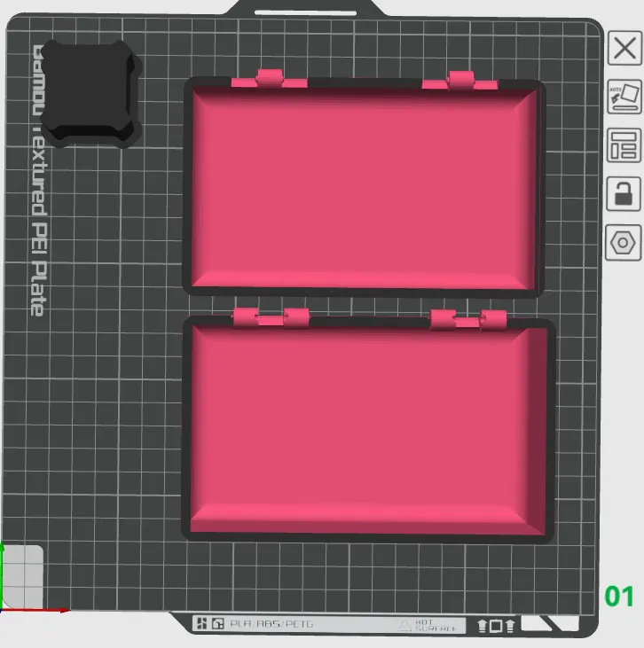Image resolution: width=644 pixels, height=648 pixels.
Task: Open plate settings hexagon icon
Action: coord(624,243)
